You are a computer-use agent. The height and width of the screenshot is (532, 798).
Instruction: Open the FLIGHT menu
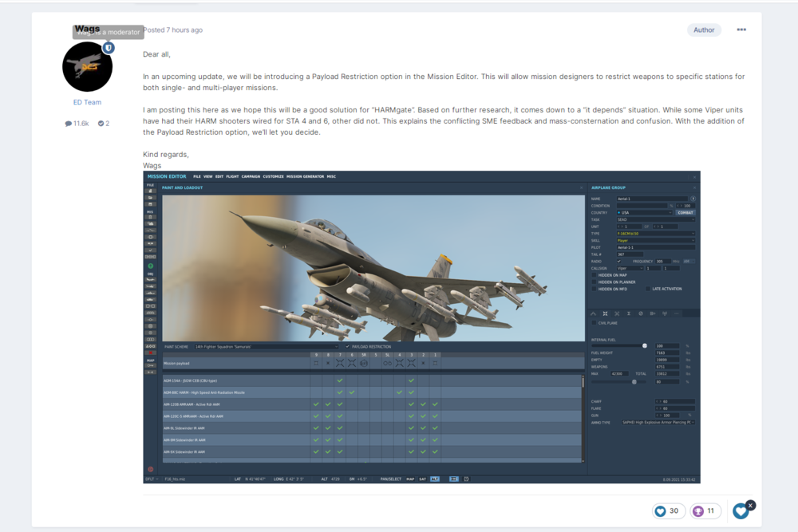click(232, 176)
